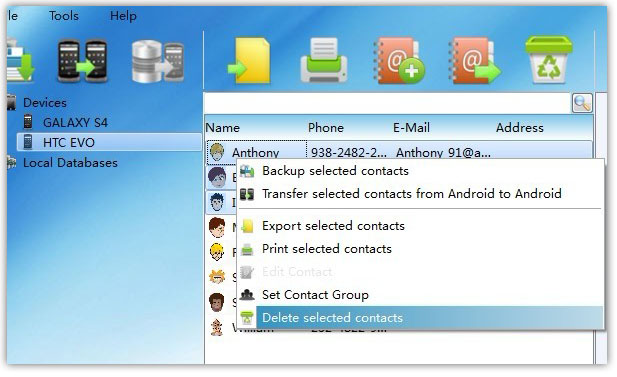
Task: Click the Local Databases icon
Action: 11,163
